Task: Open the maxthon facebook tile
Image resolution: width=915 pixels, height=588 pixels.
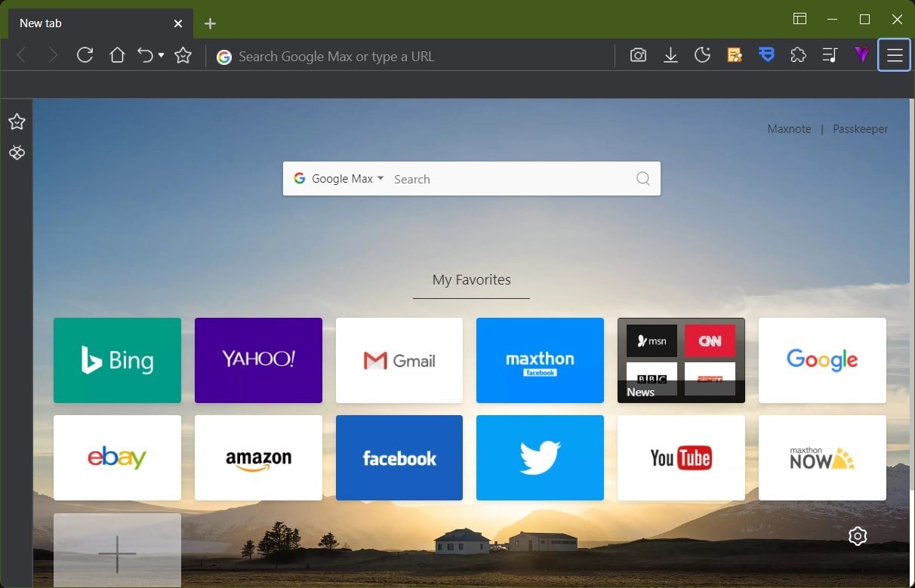Action: 540,360
